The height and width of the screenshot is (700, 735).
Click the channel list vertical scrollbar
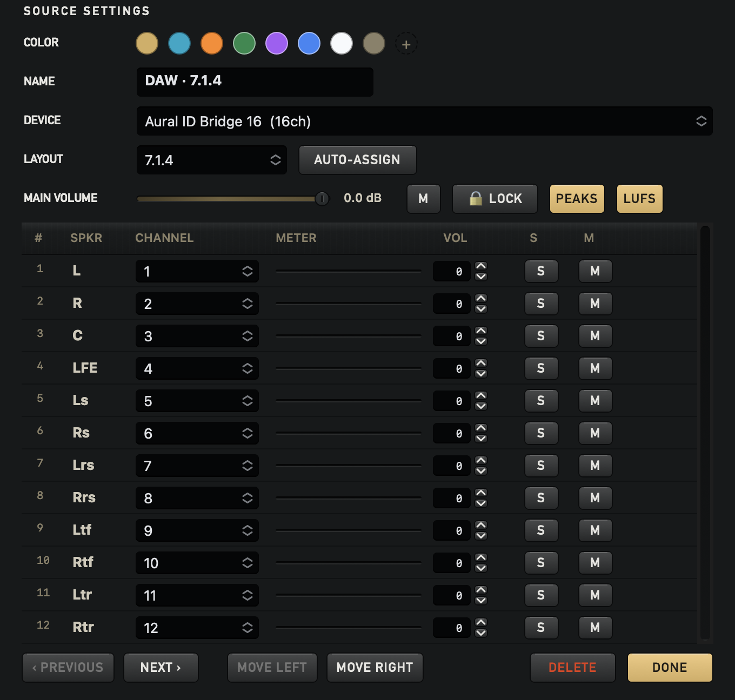click(705, 433)
